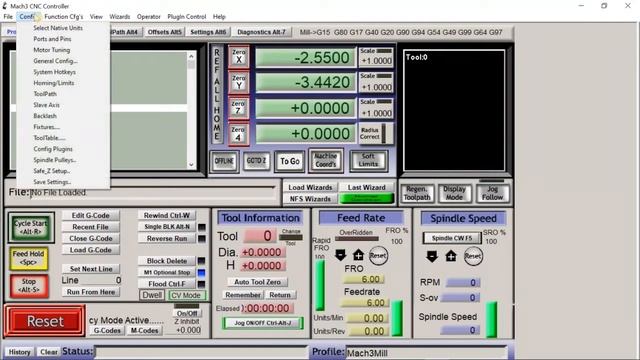Click Regen. Toolpath button

[x=417, y=193]
